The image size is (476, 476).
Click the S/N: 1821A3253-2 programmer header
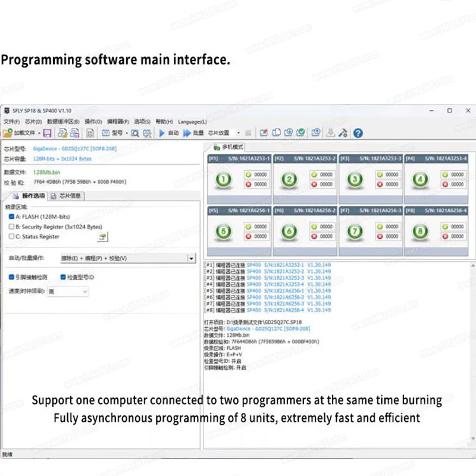(305, 158)
